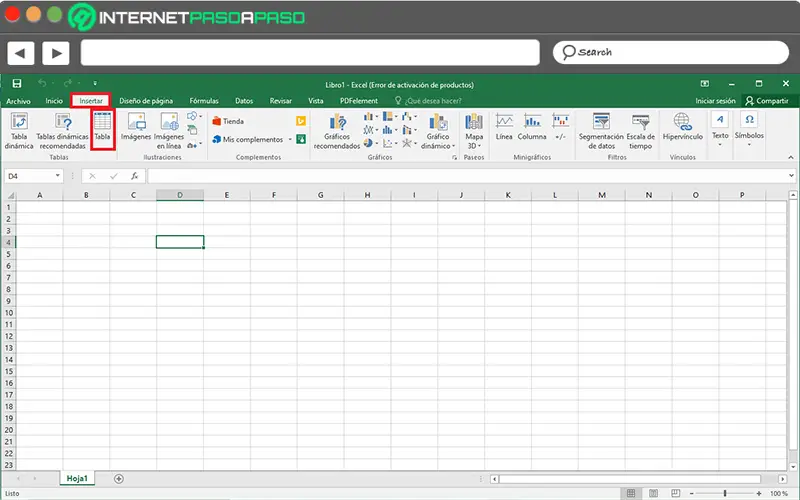Image resolution: width=800 pixels, height=500 pixels.
Task: Insert a Tabla dinámica pivot table
Action: [x=19, y=131]
